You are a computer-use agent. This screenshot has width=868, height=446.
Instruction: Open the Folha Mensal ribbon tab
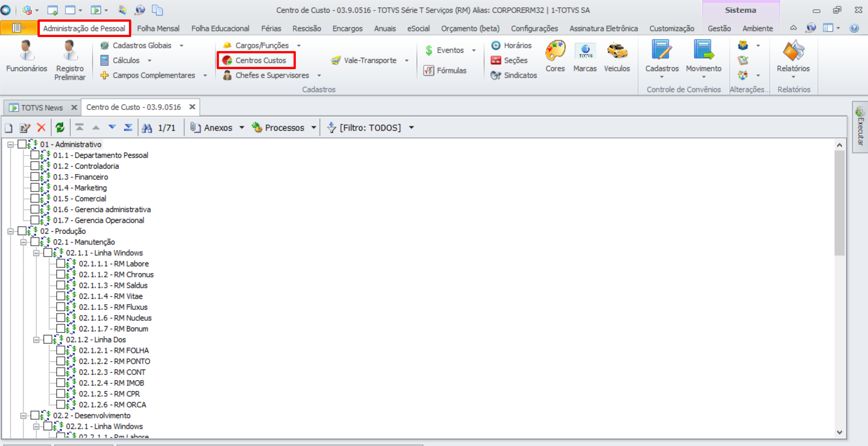pos(158,28)
